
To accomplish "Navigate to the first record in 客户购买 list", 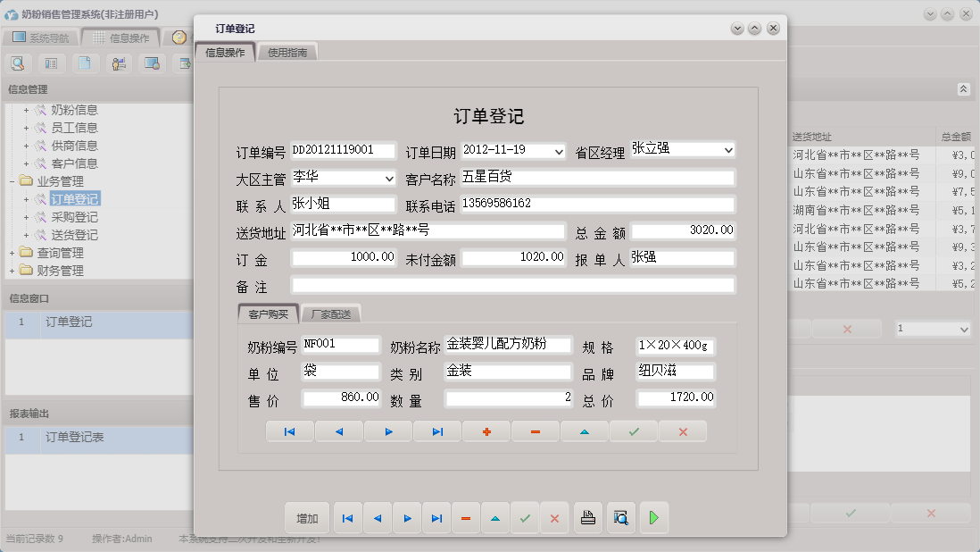I will 289,431.
